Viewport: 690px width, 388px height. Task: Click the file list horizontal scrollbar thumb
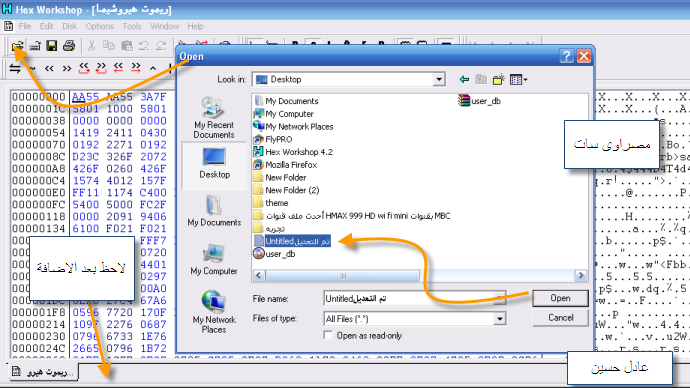pyautogui.click(x=342, y=275)
